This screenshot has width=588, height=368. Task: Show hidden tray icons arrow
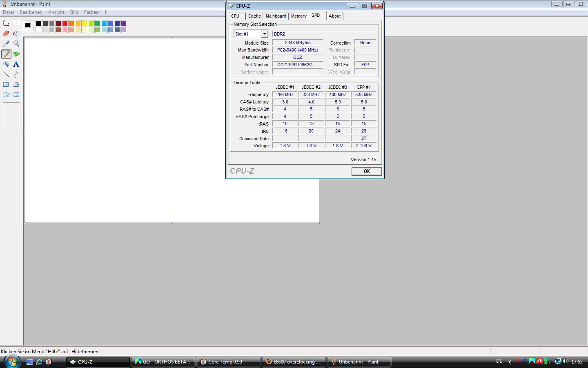510,361
